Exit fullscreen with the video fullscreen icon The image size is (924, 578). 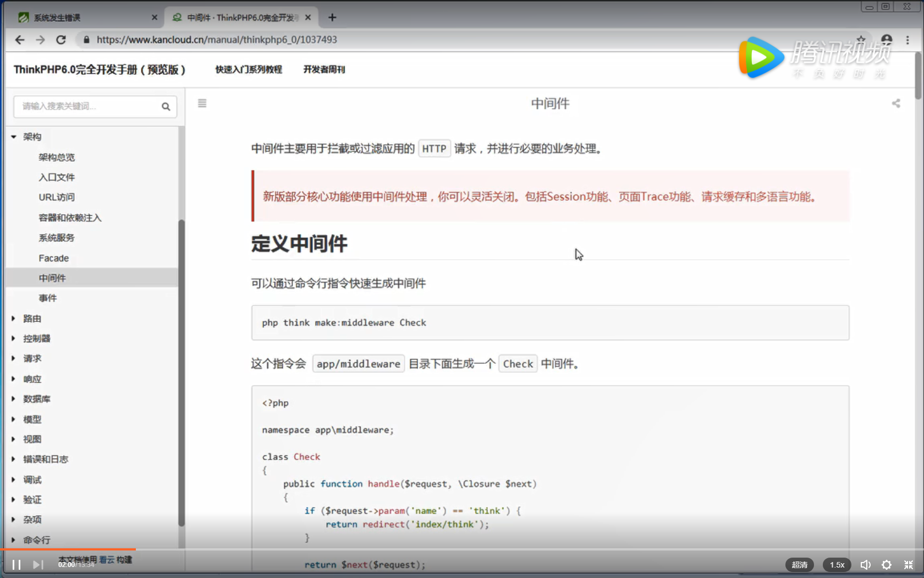click(x=909, y=565)
